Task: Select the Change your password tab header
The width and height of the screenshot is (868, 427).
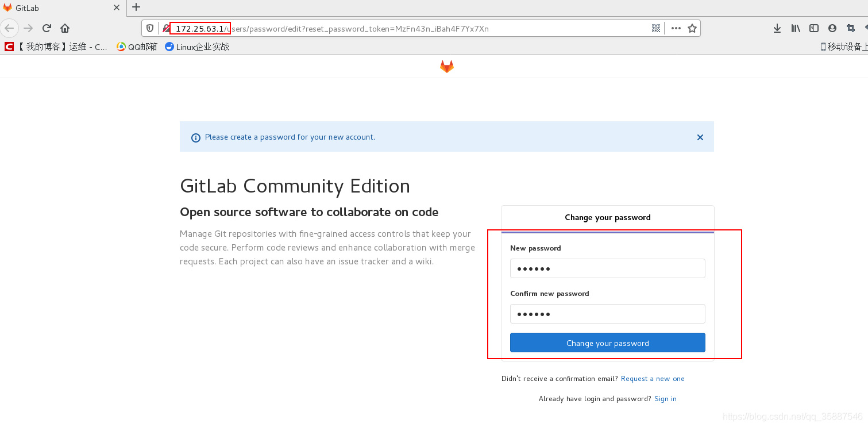Action: [608, 218]
